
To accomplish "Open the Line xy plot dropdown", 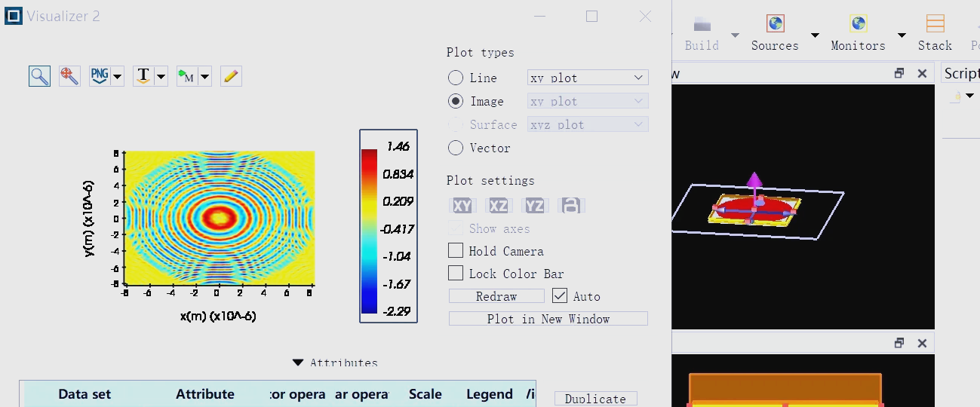I will point(588,78).
